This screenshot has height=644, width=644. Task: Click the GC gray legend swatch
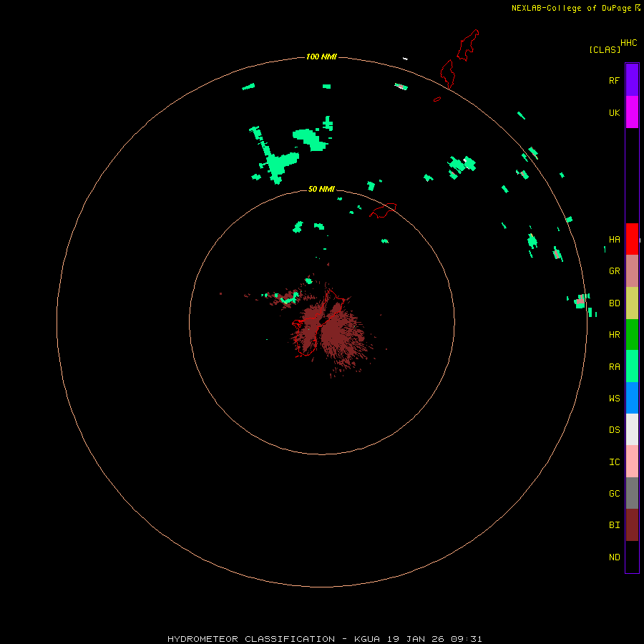pos(632,493)
